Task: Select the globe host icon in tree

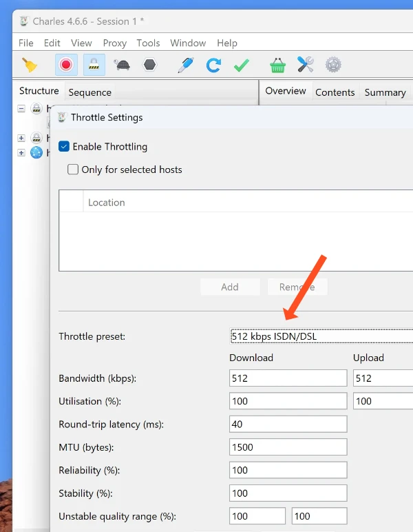Action: 36,153
